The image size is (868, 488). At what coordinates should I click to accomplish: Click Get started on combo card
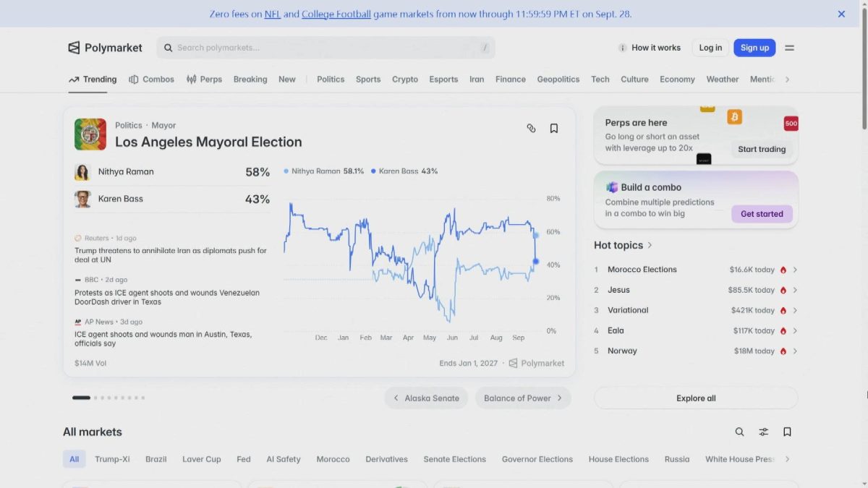pyautogui.click(x=762, y=214)
